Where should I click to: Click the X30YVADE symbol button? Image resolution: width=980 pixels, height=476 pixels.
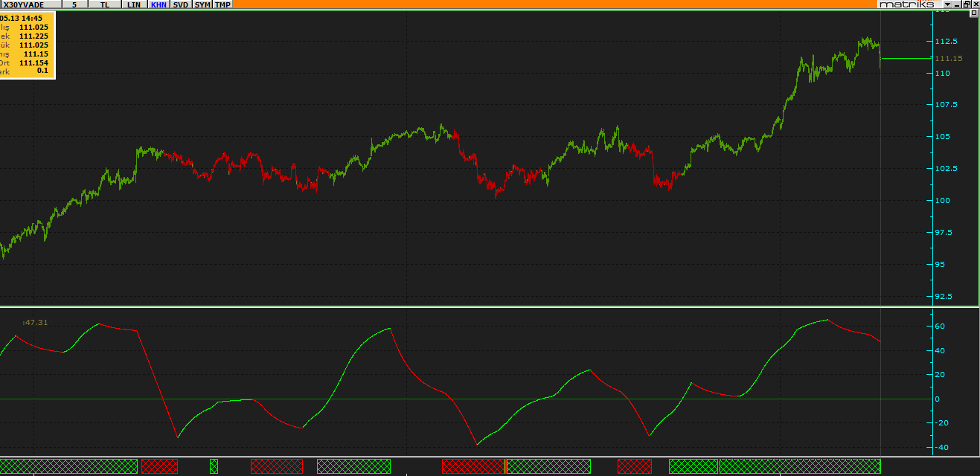(x=31, y=4)
